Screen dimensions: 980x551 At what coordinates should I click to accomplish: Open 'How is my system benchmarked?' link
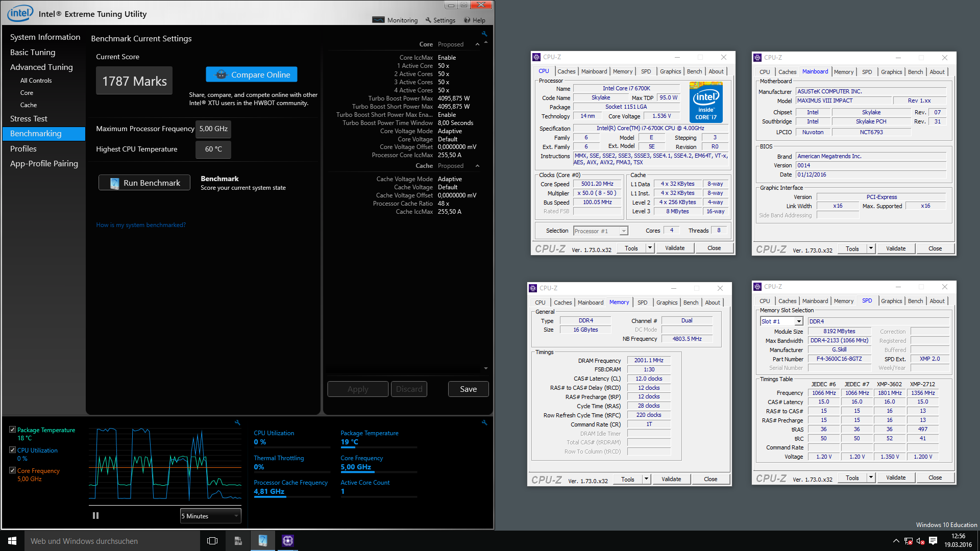click(141, 225)
